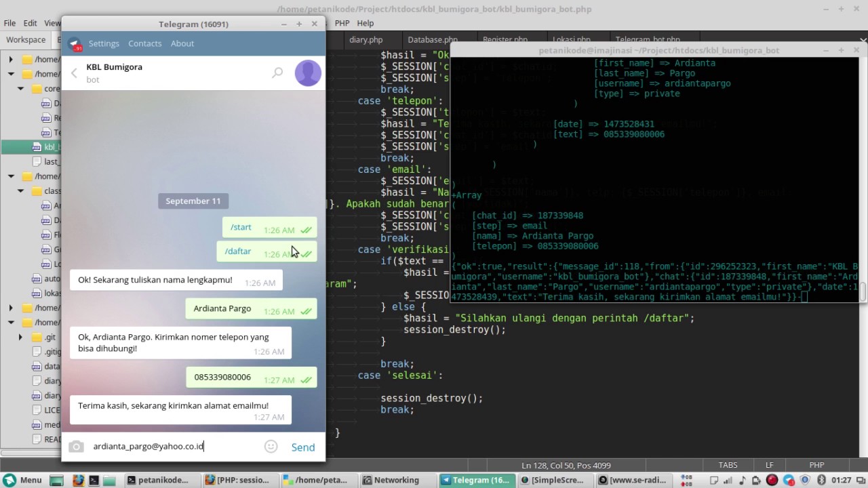Click the volume music note tray icon

(743, 480)
